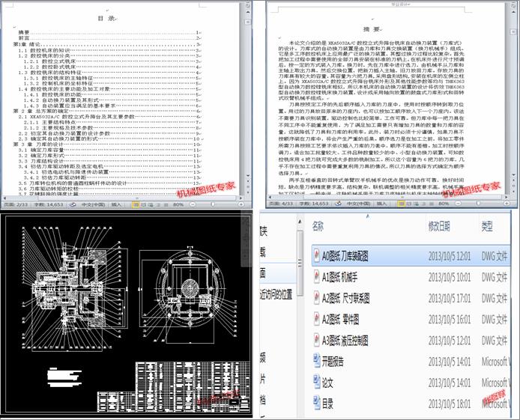The image size is (520, 420).
Task: Click 中文(中国) language in page 4/33 window
Action: pos(358,204)
